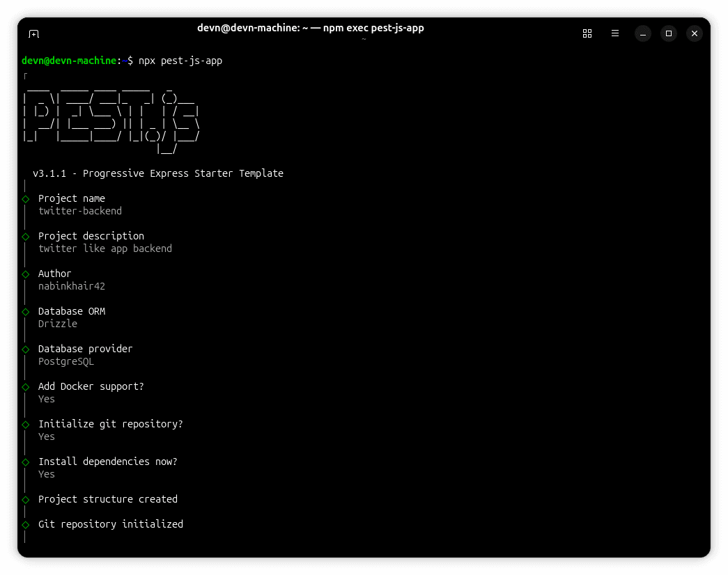Click 'twitter like app backend' text
Screen dimensions: 728x575
pyautogui.click(x=105, y=249)
